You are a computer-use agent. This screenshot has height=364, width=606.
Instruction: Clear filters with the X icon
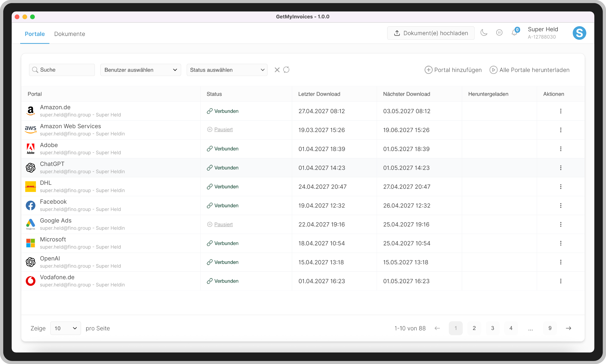[277, 70]
